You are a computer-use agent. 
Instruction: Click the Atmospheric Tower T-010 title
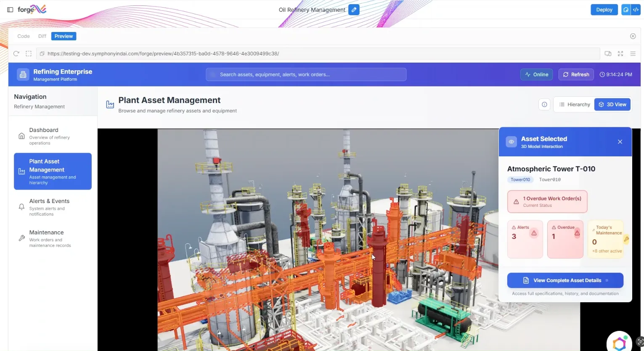tap(551, 169)
